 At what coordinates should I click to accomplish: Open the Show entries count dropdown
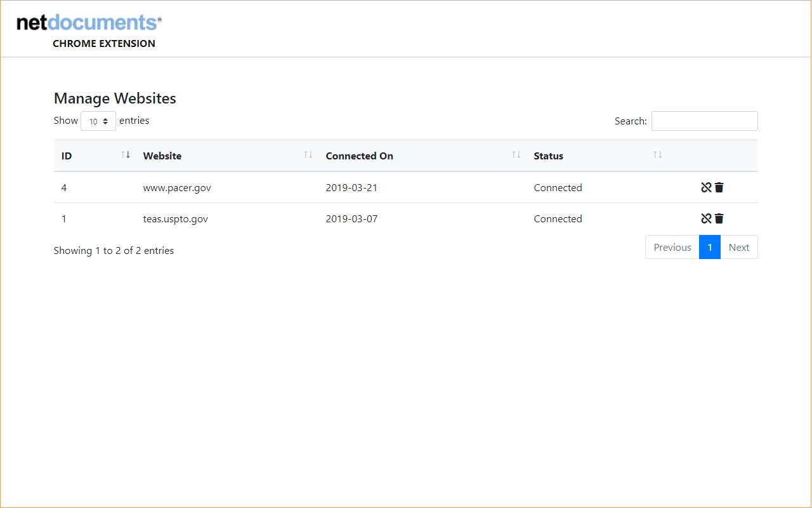[x=98, y=121]
